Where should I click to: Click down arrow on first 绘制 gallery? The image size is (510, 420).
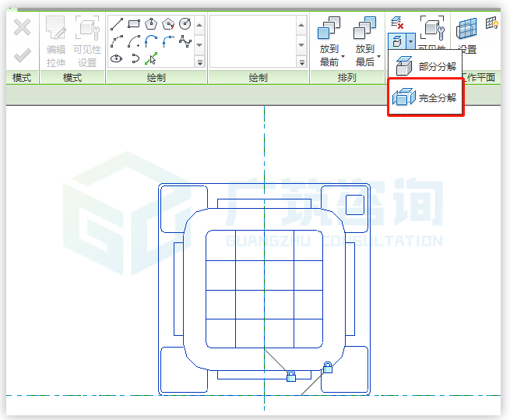(199, 44)
